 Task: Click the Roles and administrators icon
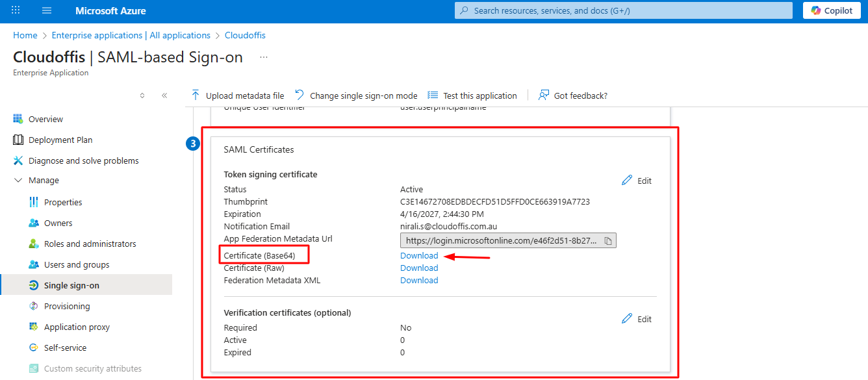point(34,244)
